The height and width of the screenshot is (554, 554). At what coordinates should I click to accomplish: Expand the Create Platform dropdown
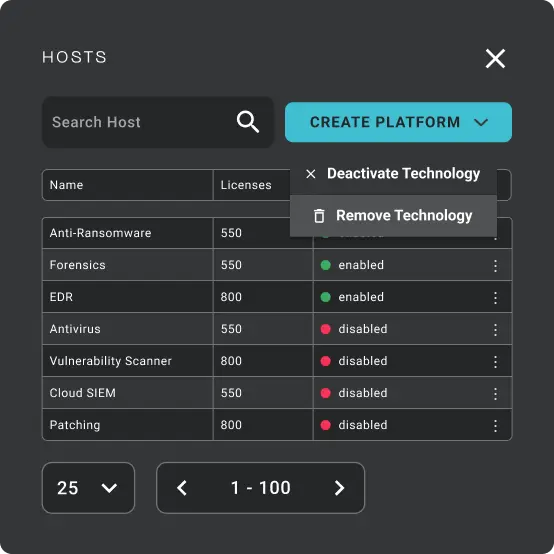[398, 122]
